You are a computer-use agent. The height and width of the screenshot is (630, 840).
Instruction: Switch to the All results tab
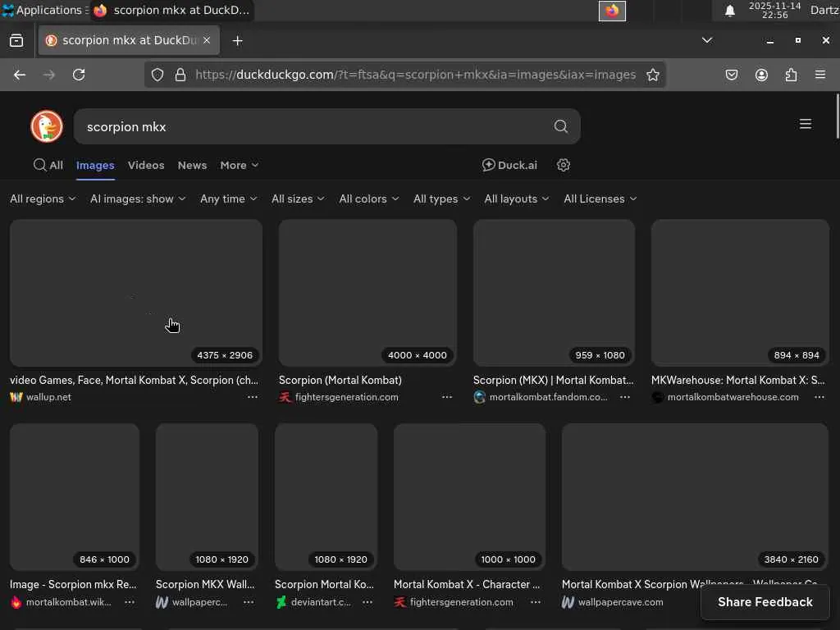tap(48, 165)
